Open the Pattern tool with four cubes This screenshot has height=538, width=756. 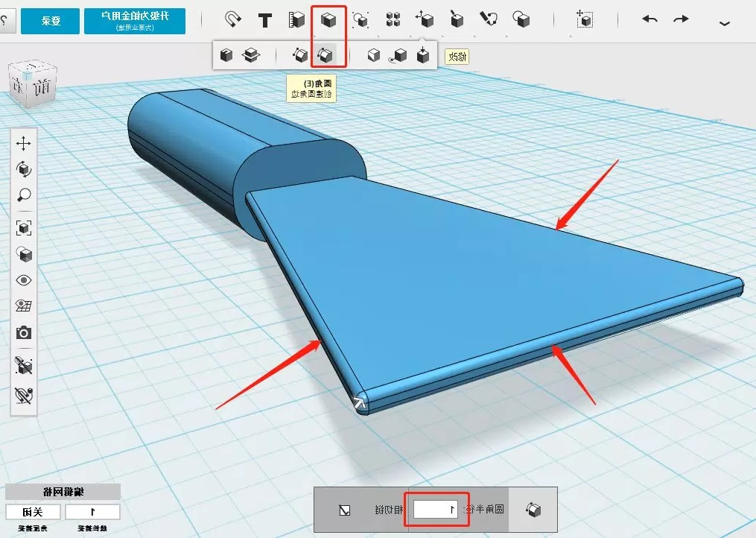pos(393,20)
